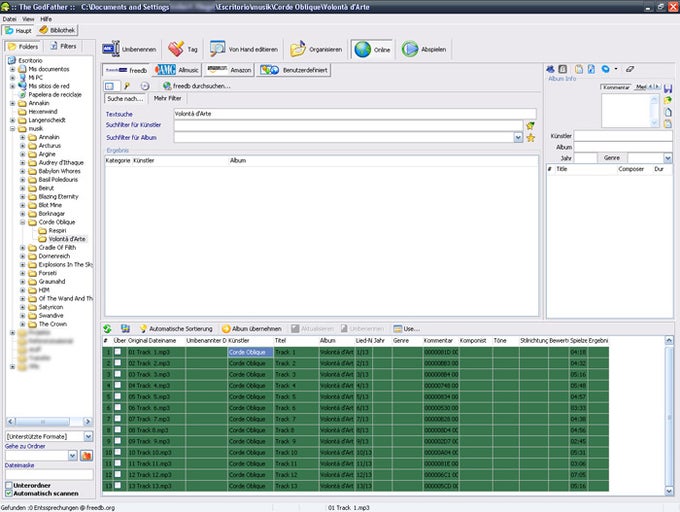The width and height of the screenshot is (680, 512).
Task: Click the key icon in freedb toolbar
Action: coord(127,86)
